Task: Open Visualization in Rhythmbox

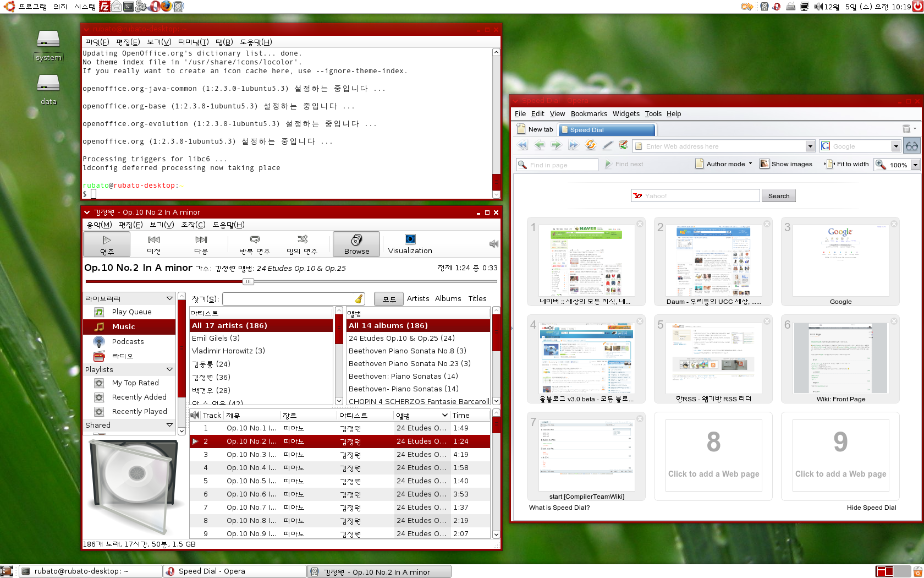Action: pyautogui.click(x=410, y=244)
